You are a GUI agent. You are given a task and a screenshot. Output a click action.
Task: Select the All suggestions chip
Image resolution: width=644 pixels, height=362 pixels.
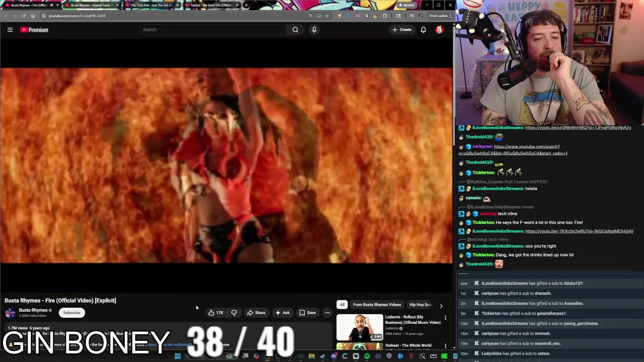(x=342, y=305)
